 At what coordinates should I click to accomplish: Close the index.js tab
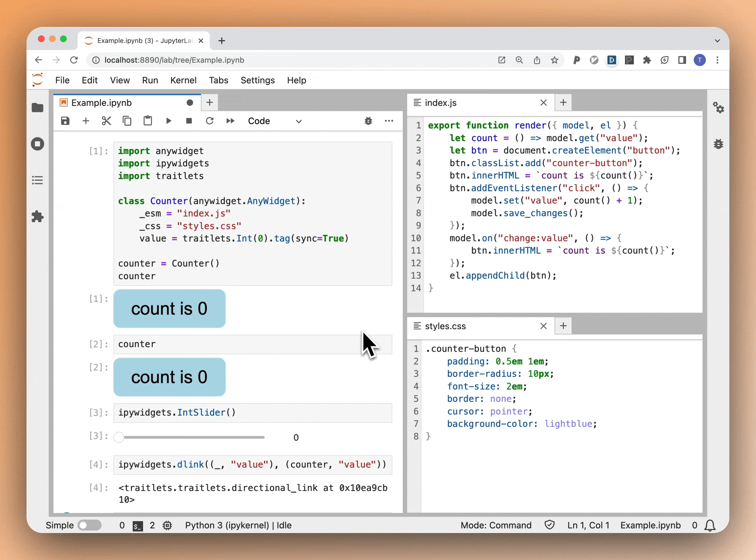click(x=543, y=103)
